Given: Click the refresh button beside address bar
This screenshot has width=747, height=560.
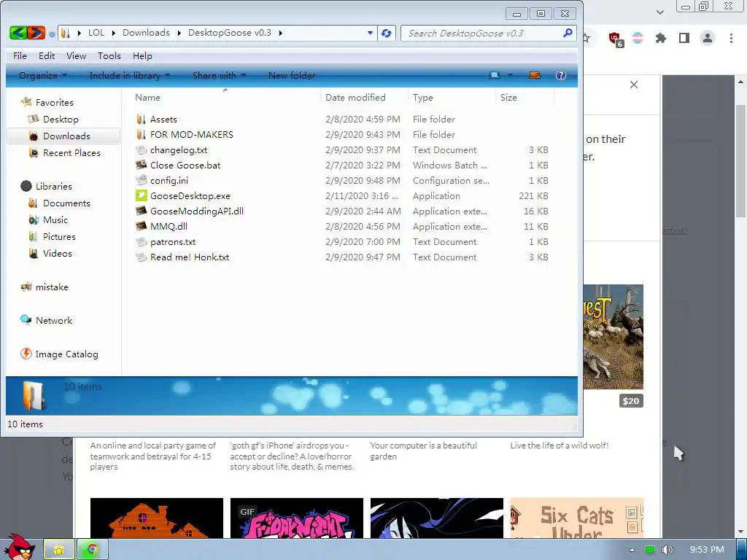Looking at the screenshot, I should (x=387, y=33).
